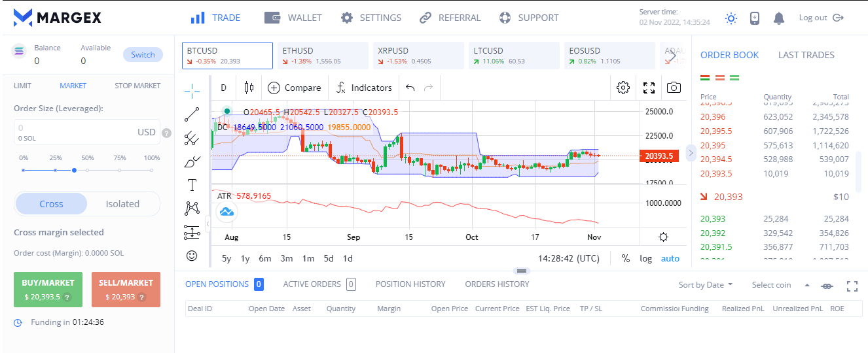868x353 pixels.
Task: Open the Sort by Date dropdown
Action: (706, 285)
